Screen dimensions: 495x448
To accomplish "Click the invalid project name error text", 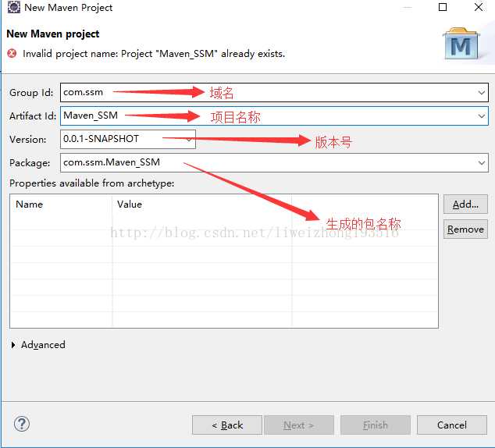I will point(154,54).
